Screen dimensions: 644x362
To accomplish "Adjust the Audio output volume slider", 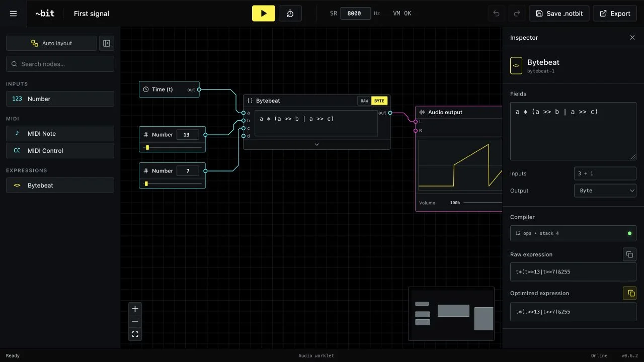I will tap(483, 203).
